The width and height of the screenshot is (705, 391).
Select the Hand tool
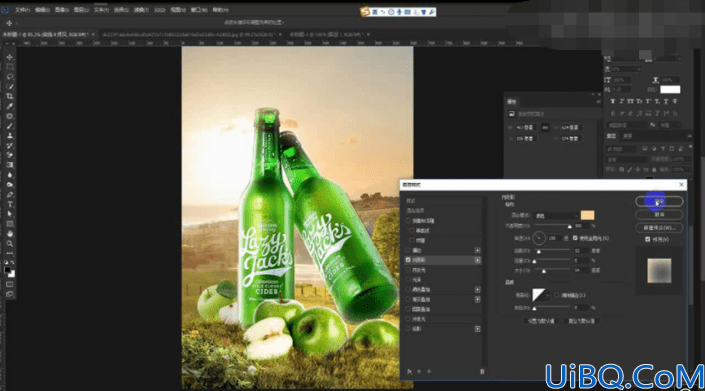pyautogui.click(x=9, y=234)
